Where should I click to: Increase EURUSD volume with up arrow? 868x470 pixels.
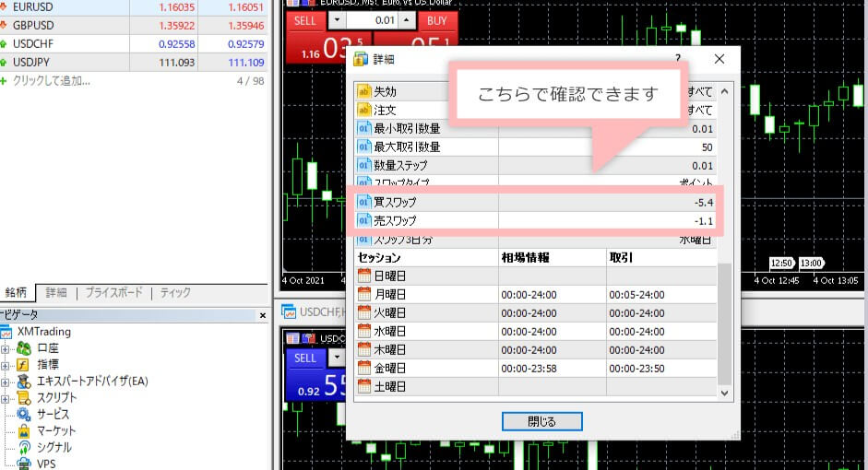click(407, 20)
